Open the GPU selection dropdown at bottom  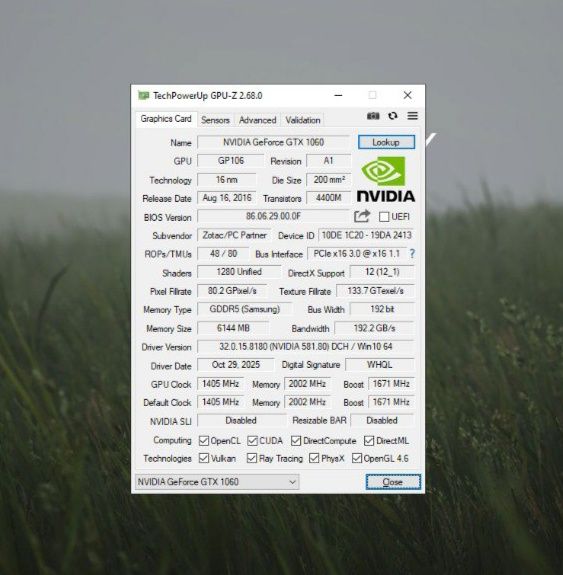coord(217,481)
